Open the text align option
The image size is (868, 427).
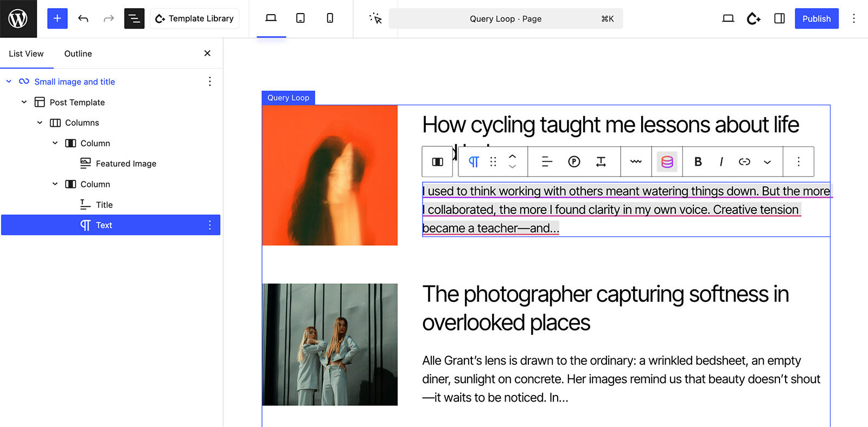[547, 161]
